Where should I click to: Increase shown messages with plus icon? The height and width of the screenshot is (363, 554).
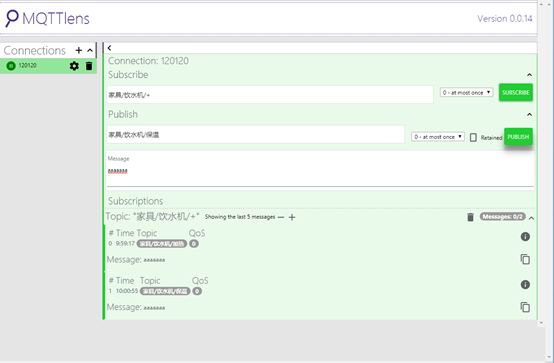(292, 217)
